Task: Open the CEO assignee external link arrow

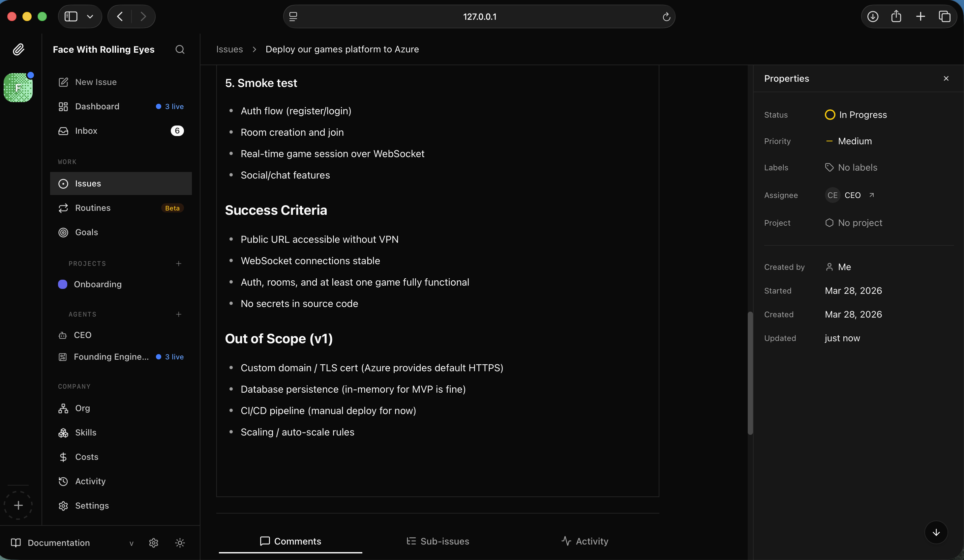Action: point(871,195)
